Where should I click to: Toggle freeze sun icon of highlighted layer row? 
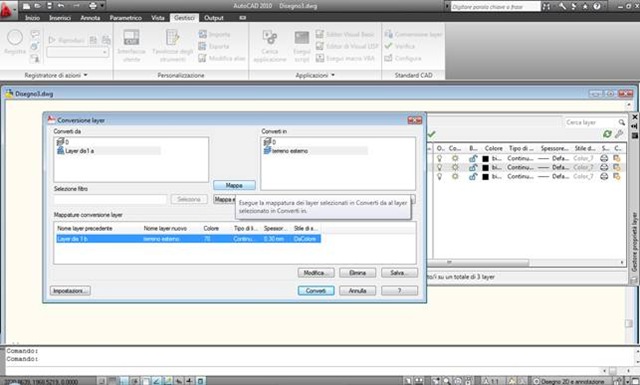[x=455, y=167]
